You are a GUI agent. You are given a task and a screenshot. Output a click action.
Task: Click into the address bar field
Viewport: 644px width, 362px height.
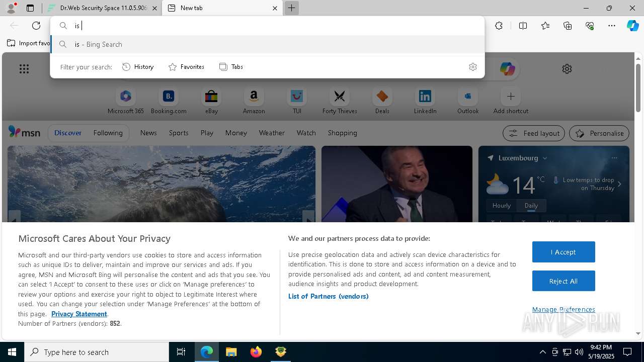[x=268, y=26]
